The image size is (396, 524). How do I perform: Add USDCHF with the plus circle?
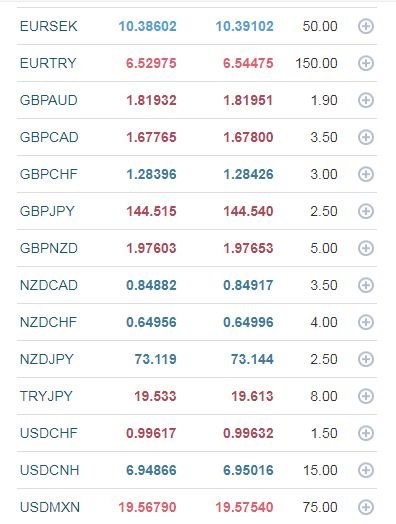pyautogui.click(x=366, y=433)
